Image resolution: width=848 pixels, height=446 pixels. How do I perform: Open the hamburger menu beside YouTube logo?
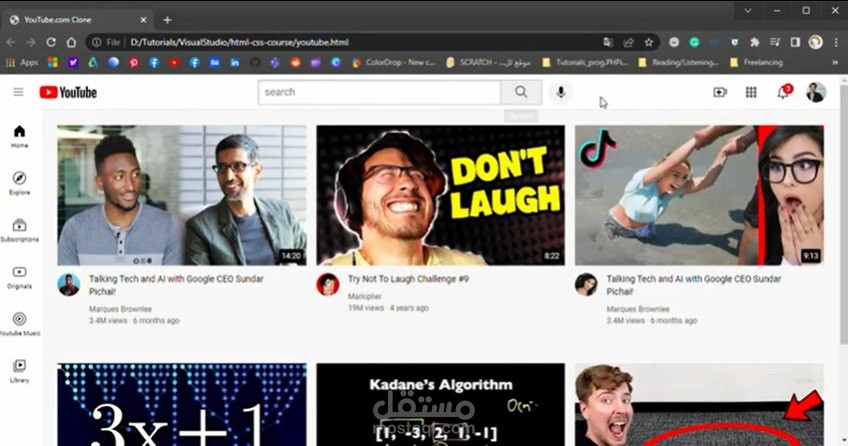click(18, 92)
